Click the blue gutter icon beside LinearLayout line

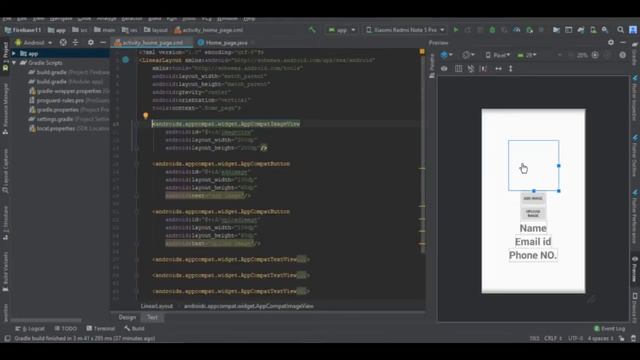tap(126, 60)
